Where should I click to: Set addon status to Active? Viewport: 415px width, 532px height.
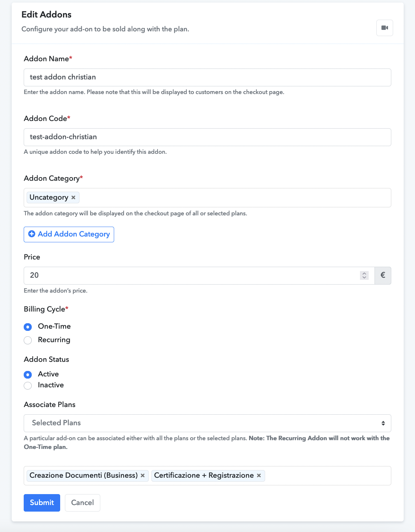click(x=28, y=375)
